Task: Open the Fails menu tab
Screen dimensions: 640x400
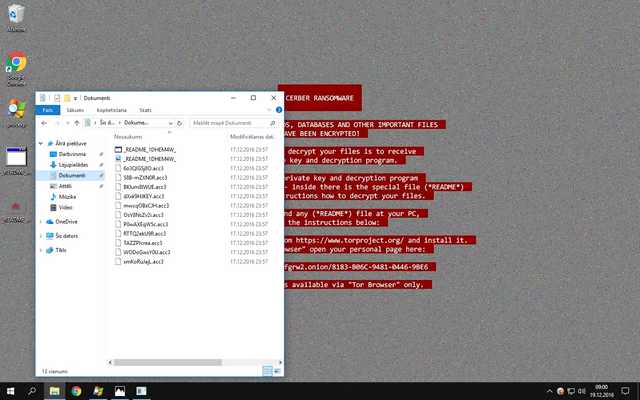Action: click(48, 110)
